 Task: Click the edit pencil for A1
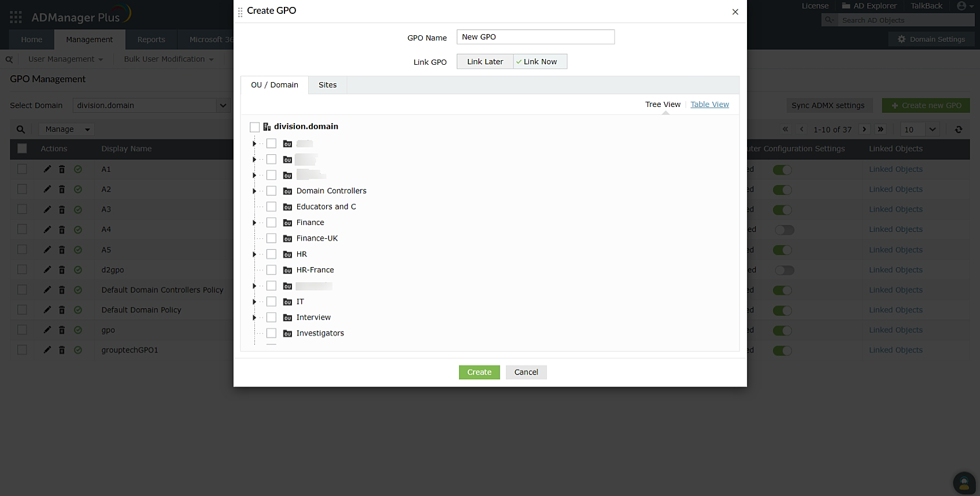47,169
